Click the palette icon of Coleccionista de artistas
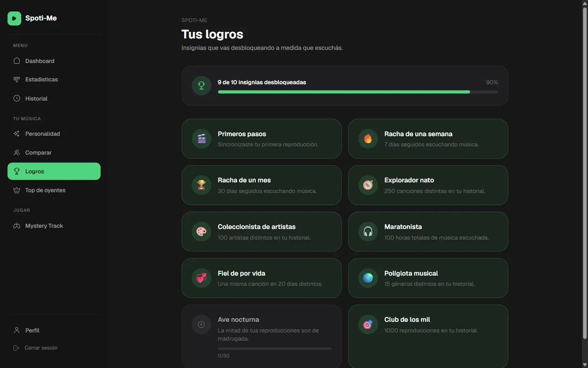588x368 pixels. click(x=201, y=232)
